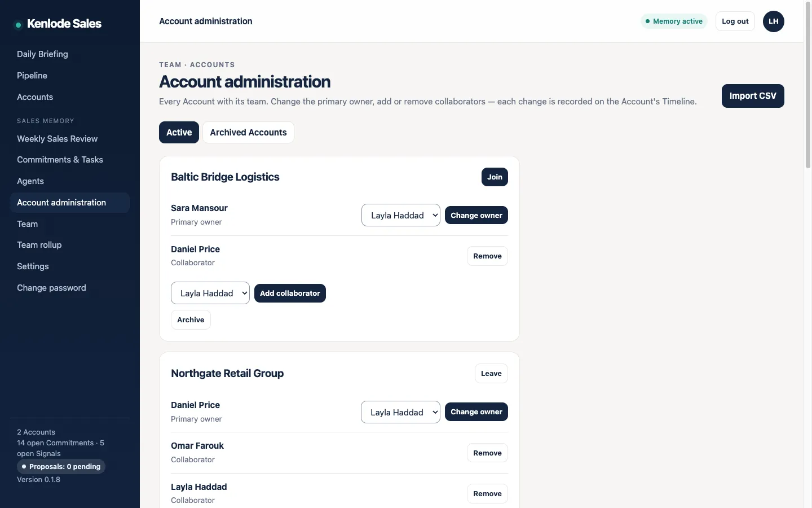Open Weekly Sales Review
The height and width of the screenshot is (508, 812).
click(x=70, y=139)
